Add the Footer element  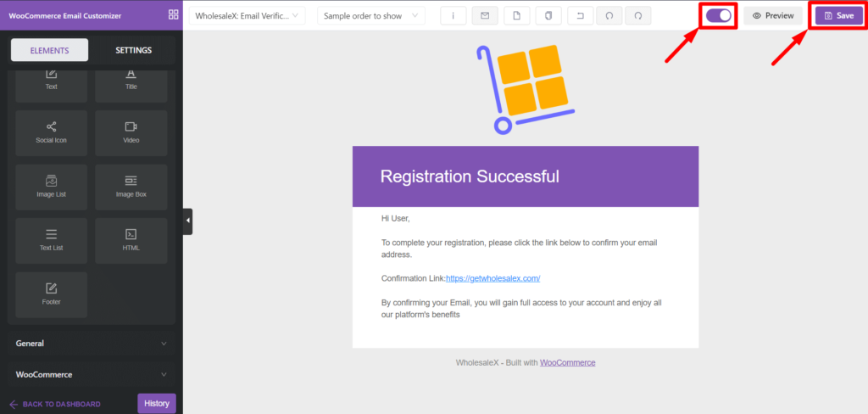tap(52, 295)
